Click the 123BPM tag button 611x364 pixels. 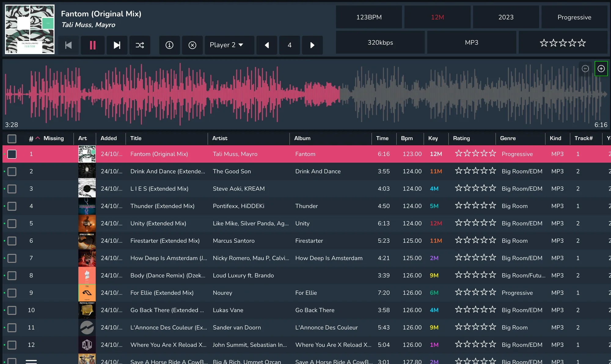click(x=369, y=17)
